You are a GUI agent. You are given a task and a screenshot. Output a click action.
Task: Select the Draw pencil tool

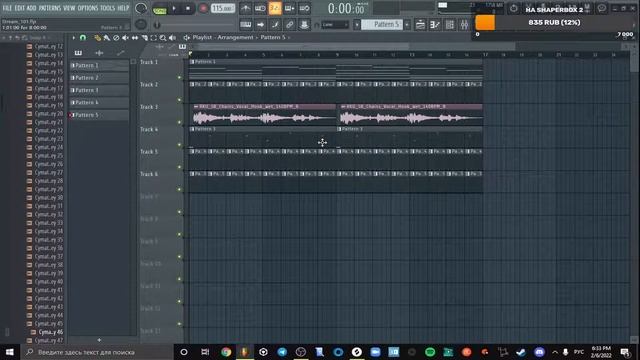[97, 38]
